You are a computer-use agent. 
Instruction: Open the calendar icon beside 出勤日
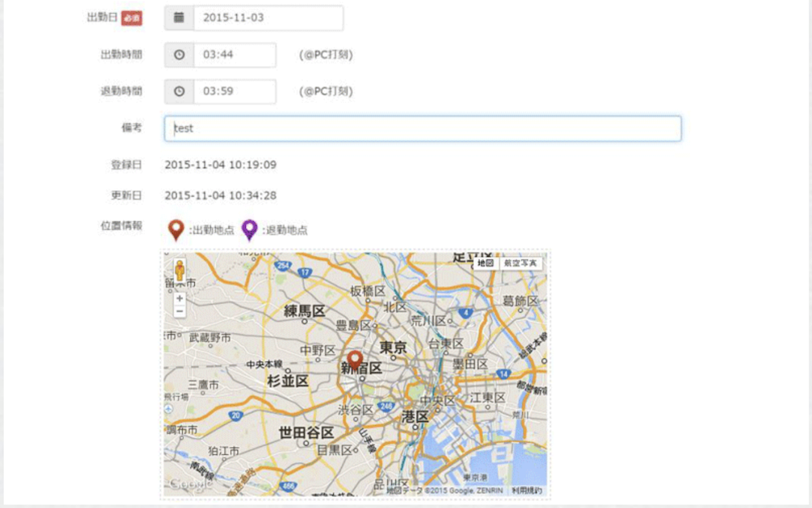pos(179,18)
